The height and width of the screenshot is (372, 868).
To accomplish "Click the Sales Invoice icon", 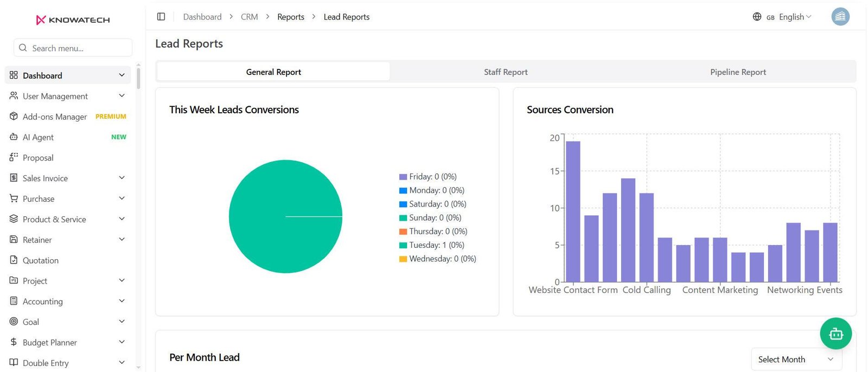I will point(14,178).
